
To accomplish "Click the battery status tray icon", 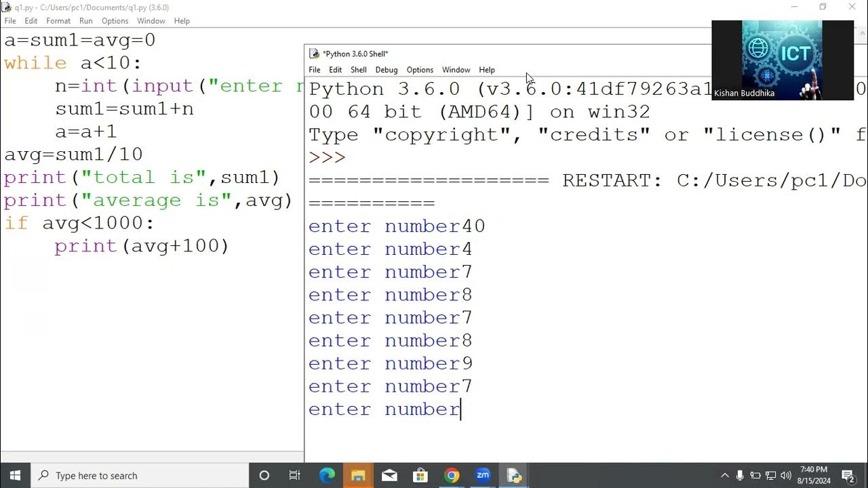I will tap(755, 476).
